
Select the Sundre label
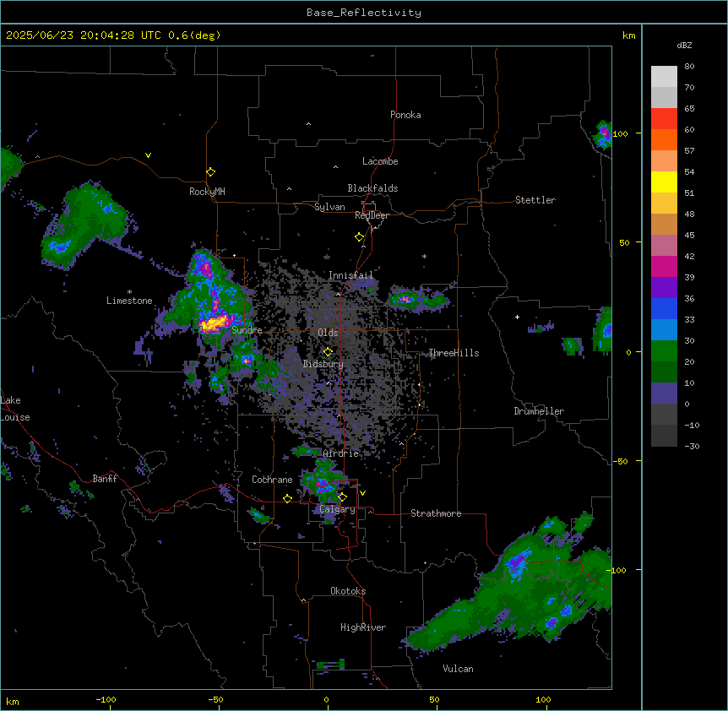point(247,330)
